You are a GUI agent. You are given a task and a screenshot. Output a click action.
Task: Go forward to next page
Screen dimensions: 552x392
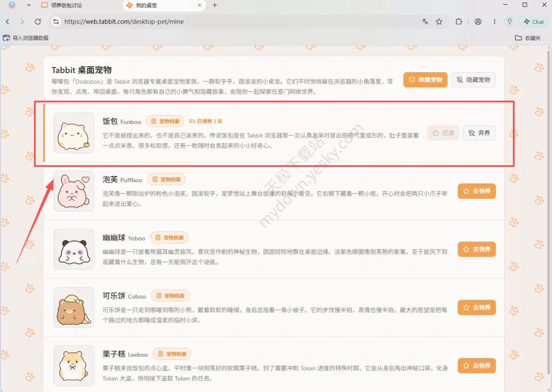(x=23, y=22)
